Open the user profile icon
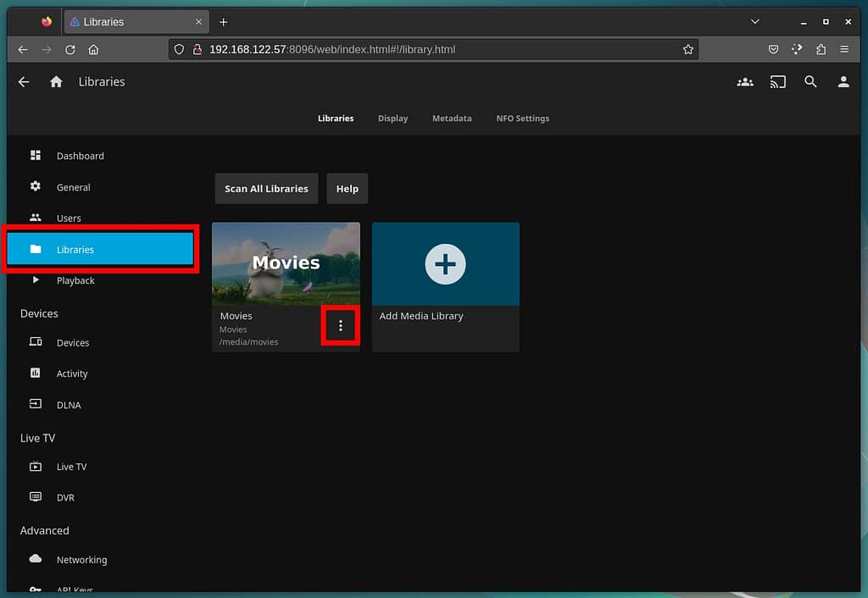The image size is (868, 598). (843, 82)
